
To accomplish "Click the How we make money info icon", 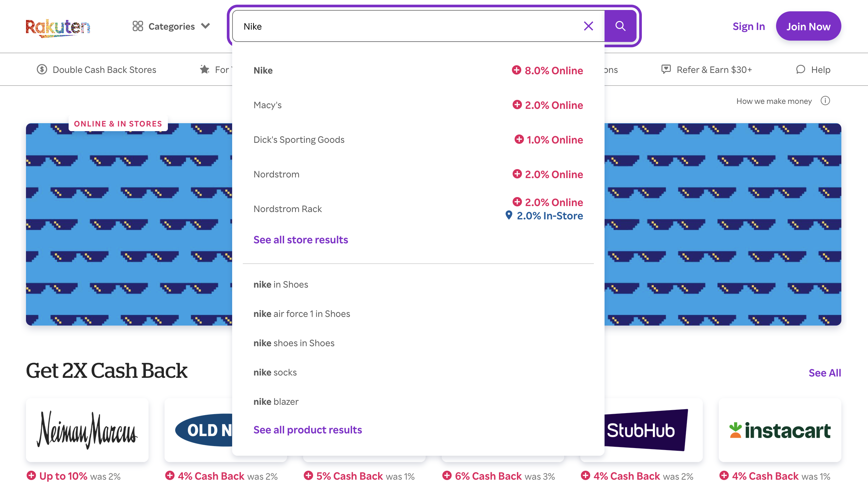I will coord(825,101).
